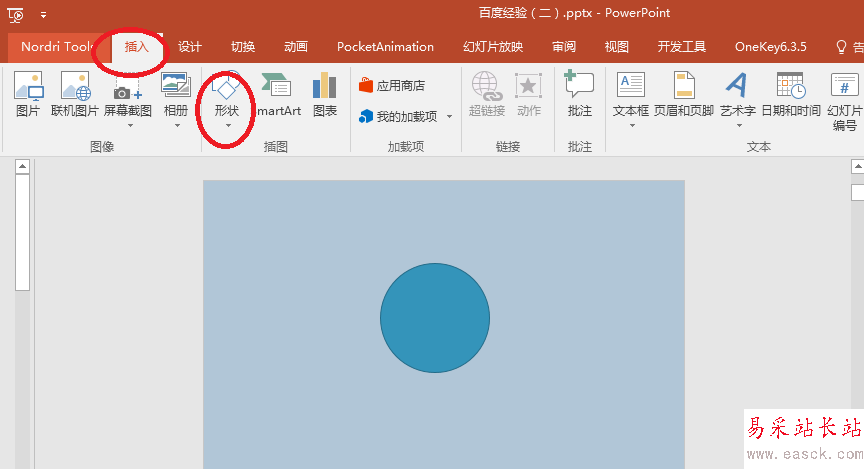Click the right scrollbar up arrow
The image size is (864, 469).
click(857, 166)
